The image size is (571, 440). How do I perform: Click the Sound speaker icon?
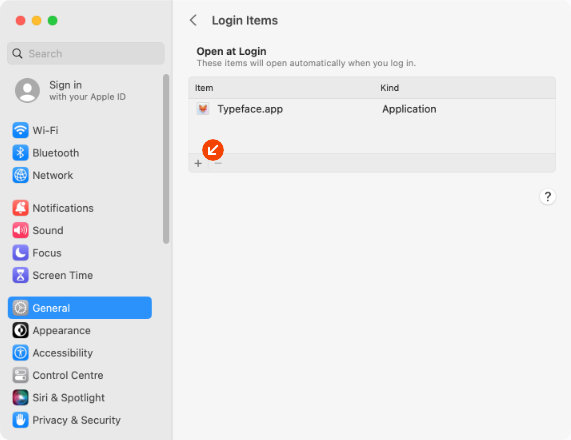pyautogui.click(x=20, y=230)
